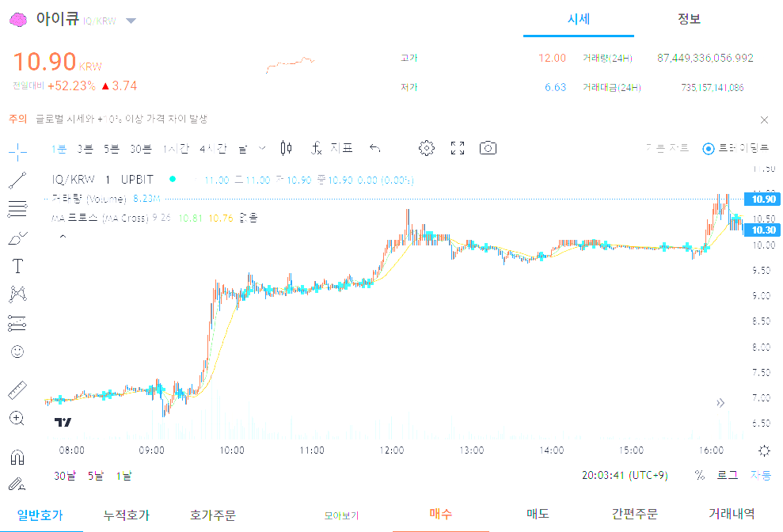Dismiss the global price warning notice
Viewport: 783px width, 532px height.
point(764,120)
